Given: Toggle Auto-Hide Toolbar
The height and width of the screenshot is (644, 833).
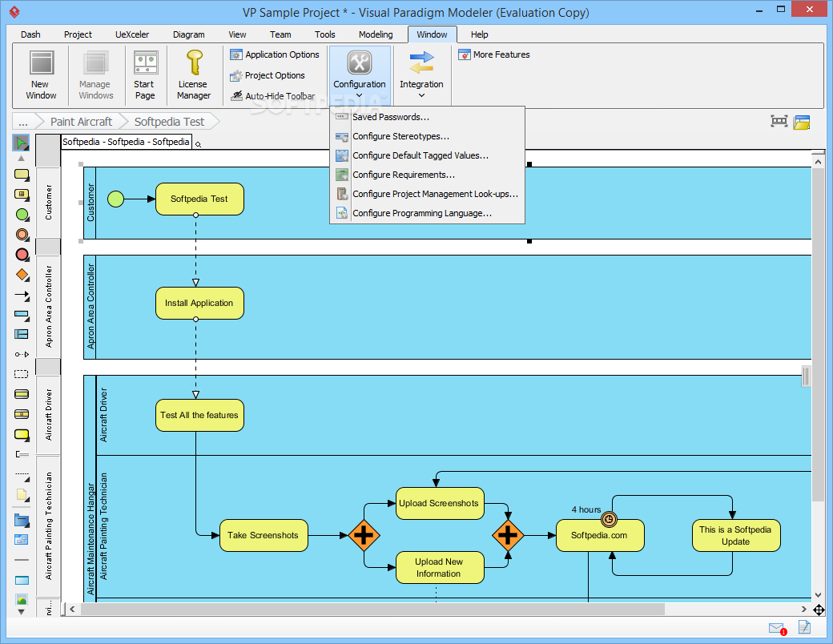Looking at the screenshot, I should 272,96.
